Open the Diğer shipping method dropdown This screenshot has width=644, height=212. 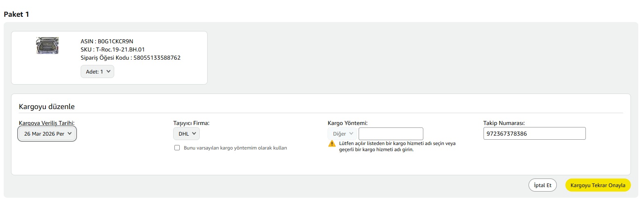click(x=342, y=134)
